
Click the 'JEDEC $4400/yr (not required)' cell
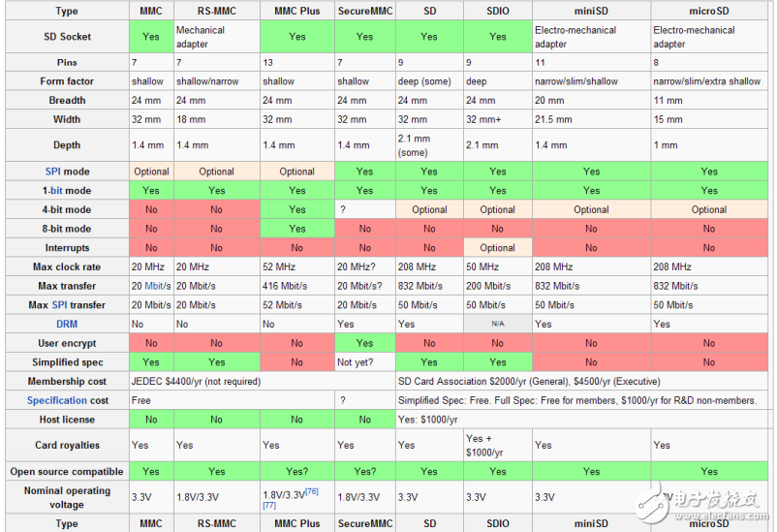click(261, 381)
